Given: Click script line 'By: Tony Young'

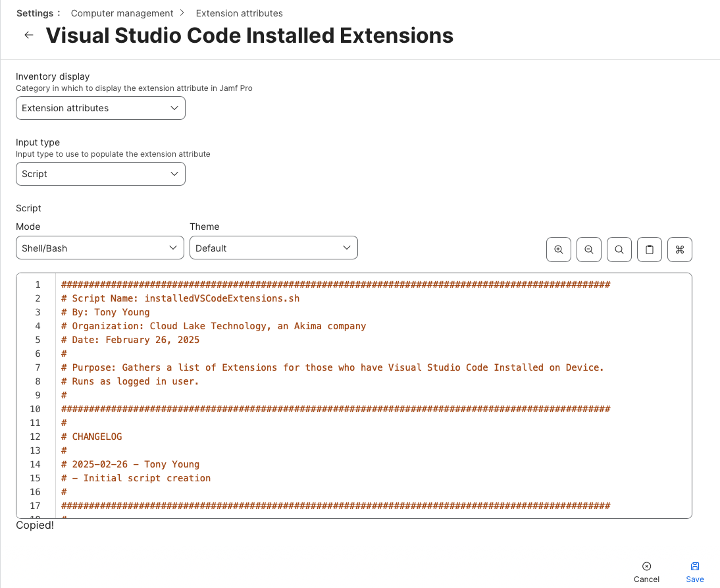Looking at the screenshot, I should [x=105, y=312].
